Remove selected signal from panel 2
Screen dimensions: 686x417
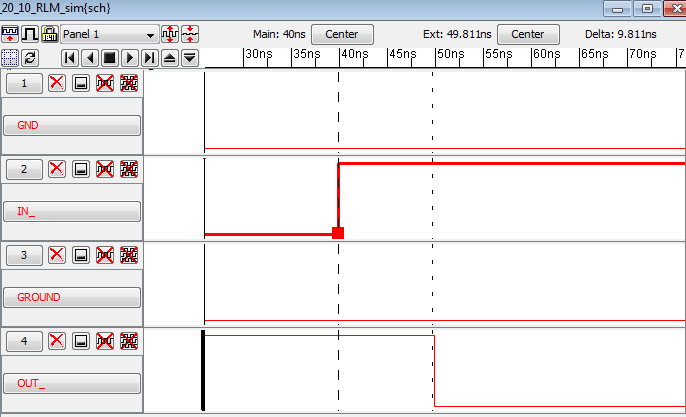(x=105, y=169)
